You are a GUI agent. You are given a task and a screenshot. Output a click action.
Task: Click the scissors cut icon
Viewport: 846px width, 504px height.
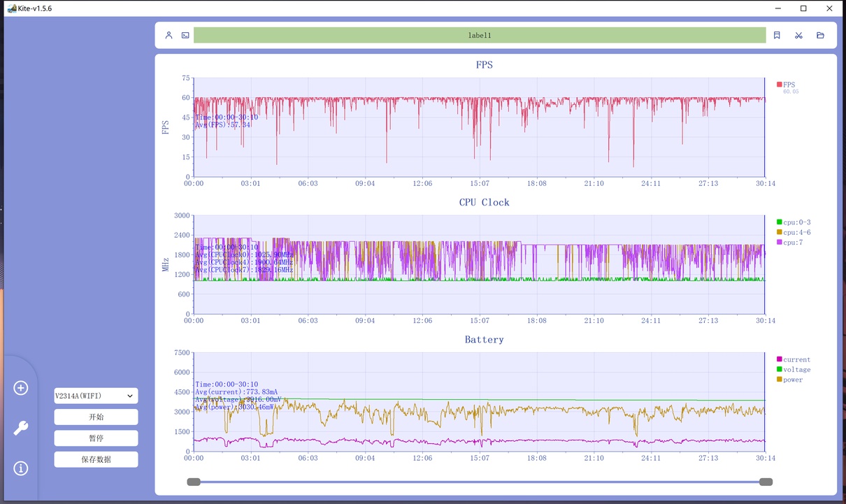(798, 35)
